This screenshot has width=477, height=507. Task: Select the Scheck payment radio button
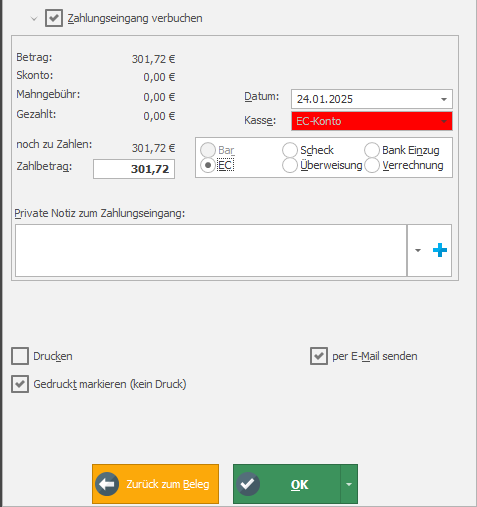290,150
